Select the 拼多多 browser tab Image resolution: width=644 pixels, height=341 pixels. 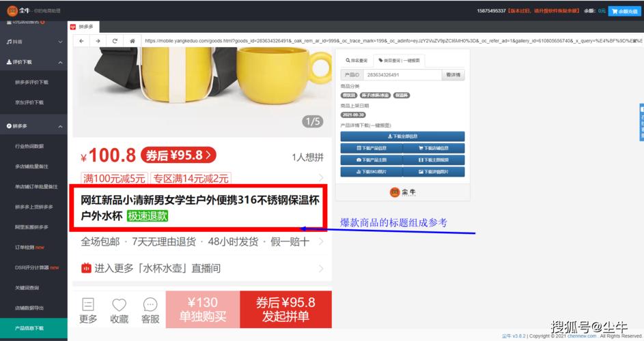pos(83,27)
